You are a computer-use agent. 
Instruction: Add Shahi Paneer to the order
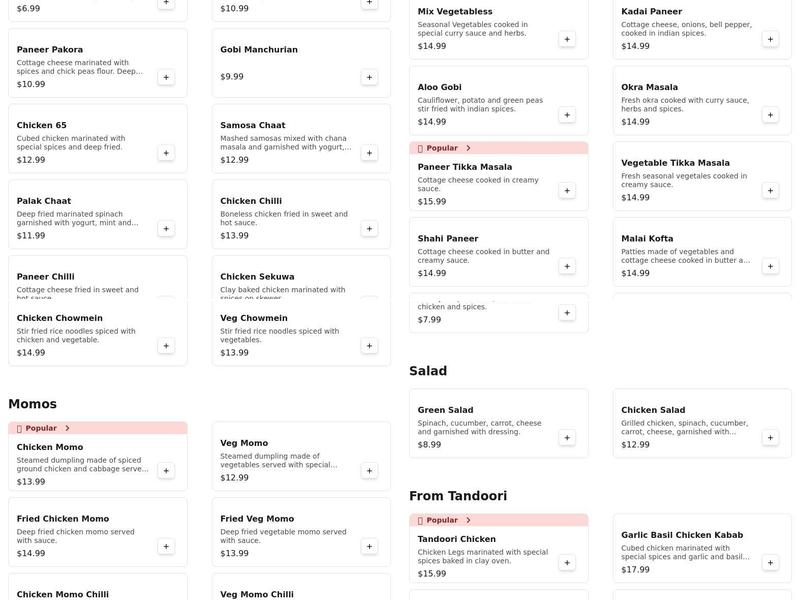click(x=566, y=265)
